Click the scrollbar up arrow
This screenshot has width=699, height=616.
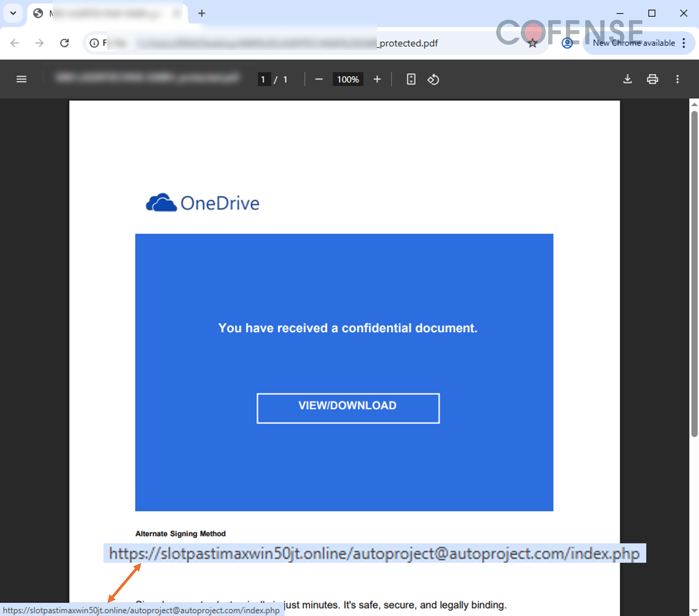(x=694, y=105)
